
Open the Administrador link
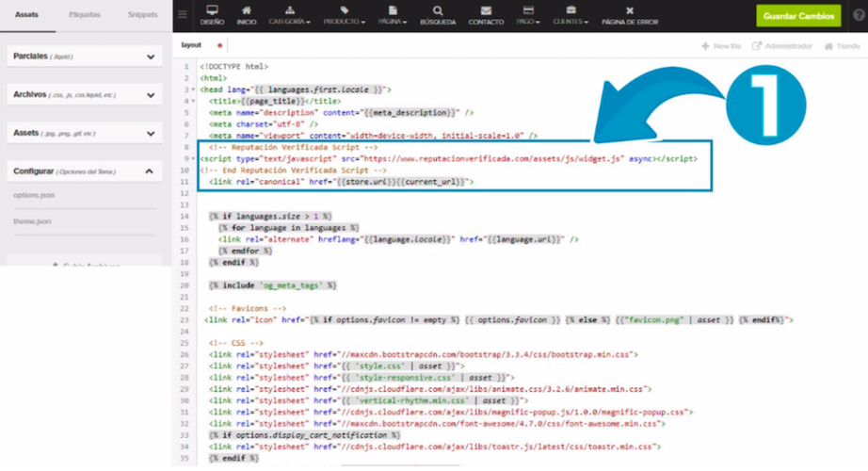click(781, 46)
